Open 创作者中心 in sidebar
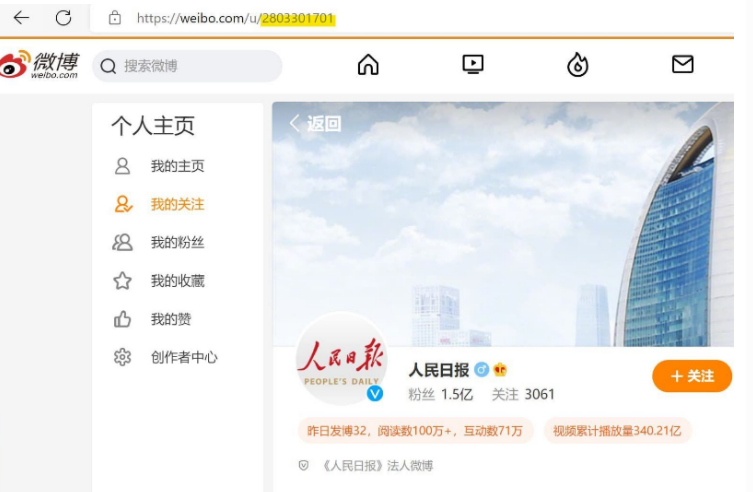 coord(184,357)
